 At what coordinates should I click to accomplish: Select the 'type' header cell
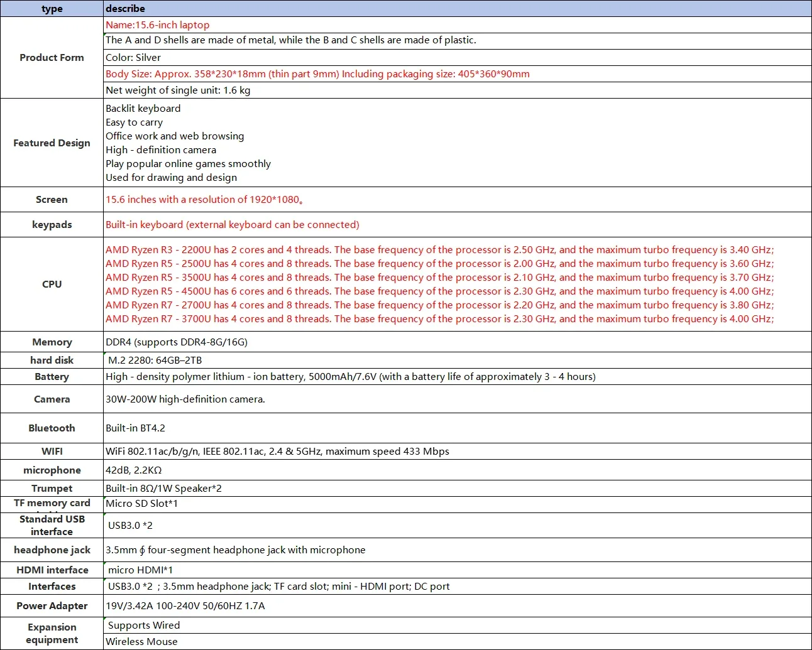[x=52, y=9]
